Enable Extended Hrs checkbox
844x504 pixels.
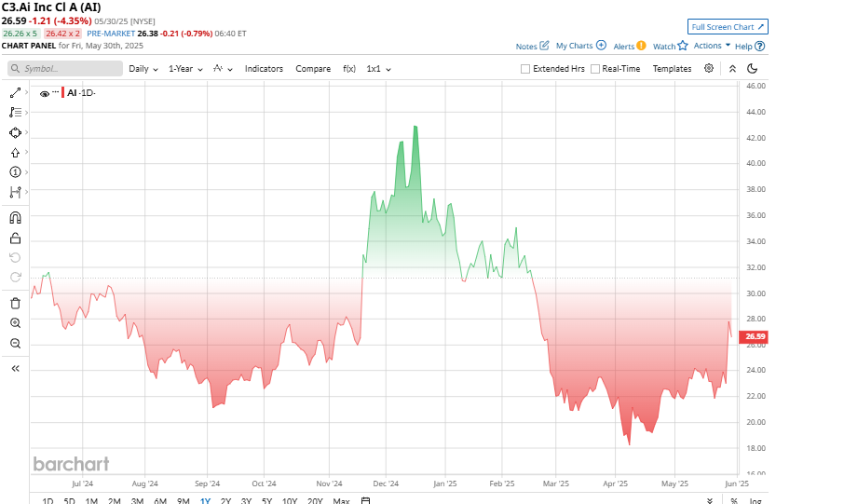point(525,69)
